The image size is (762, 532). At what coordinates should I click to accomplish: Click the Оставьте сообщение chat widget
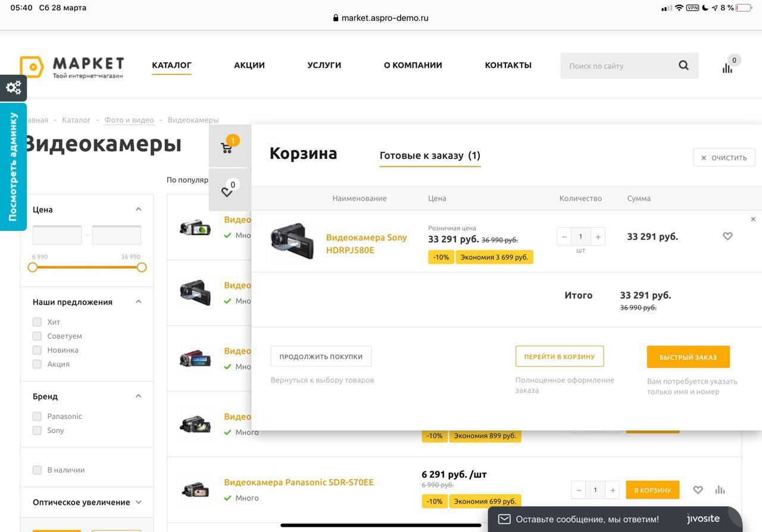[x=615, y=519]
